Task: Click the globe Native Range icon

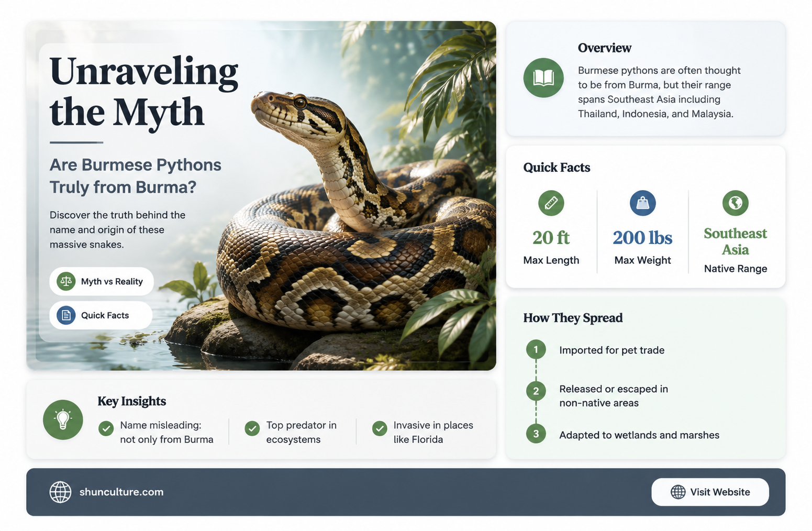Action: (x=736, y=203)
